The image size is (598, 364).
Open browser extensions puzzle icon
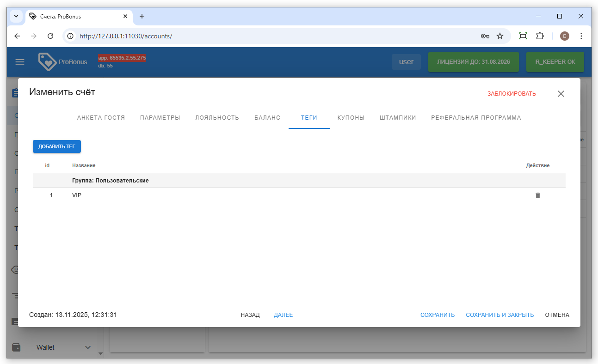pyautogui.click(x=540, y=36)
